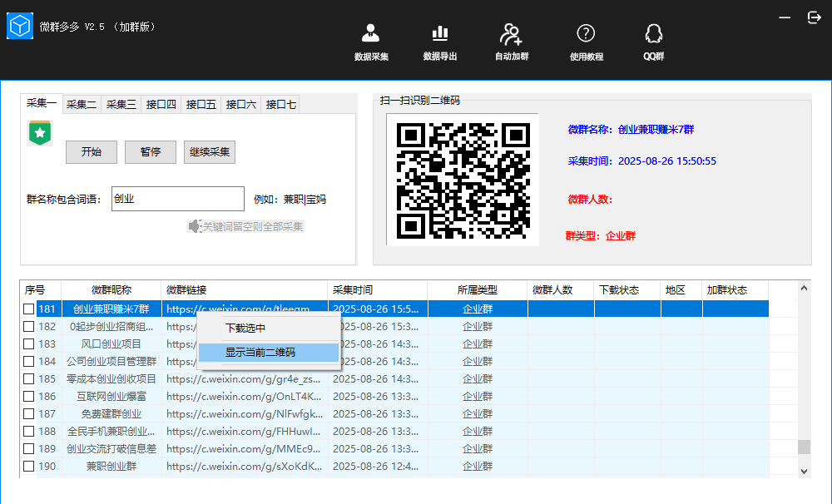Check the box for row 185

[29, 379]
